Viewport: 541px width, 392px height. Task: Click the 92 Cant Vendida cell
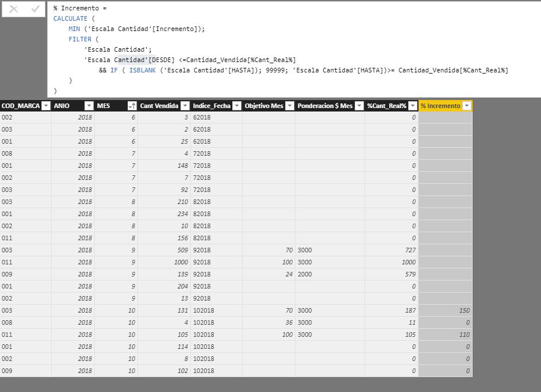164,190
